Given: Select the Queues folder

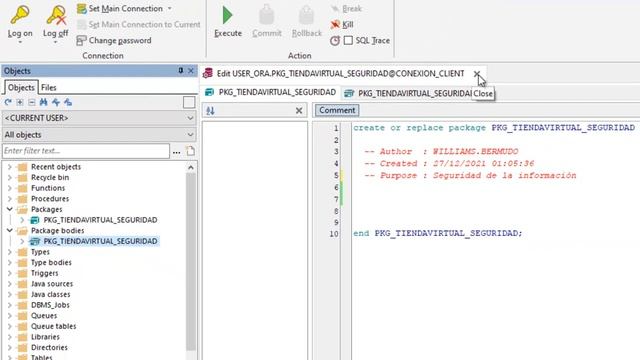Looking at the screenshot, I should pos(44,316).
